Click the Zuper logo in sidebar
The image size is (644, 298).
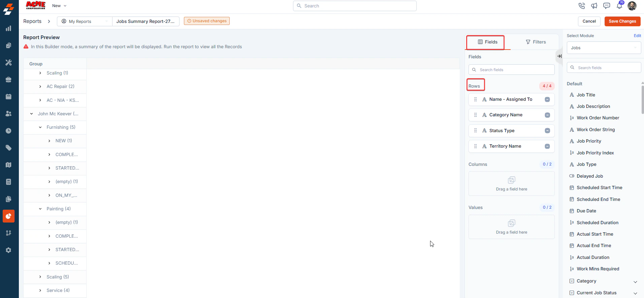[x=9, y=9]
